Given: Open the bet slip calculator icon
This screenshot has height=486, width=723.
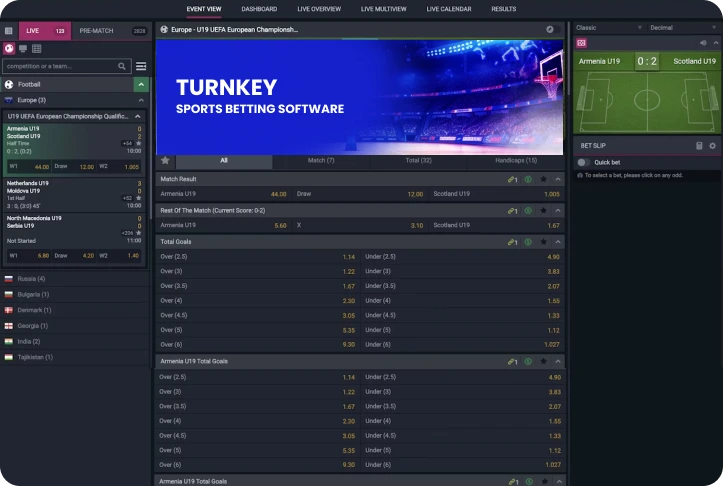Looking at the screenshot, I should click(699, 146).
